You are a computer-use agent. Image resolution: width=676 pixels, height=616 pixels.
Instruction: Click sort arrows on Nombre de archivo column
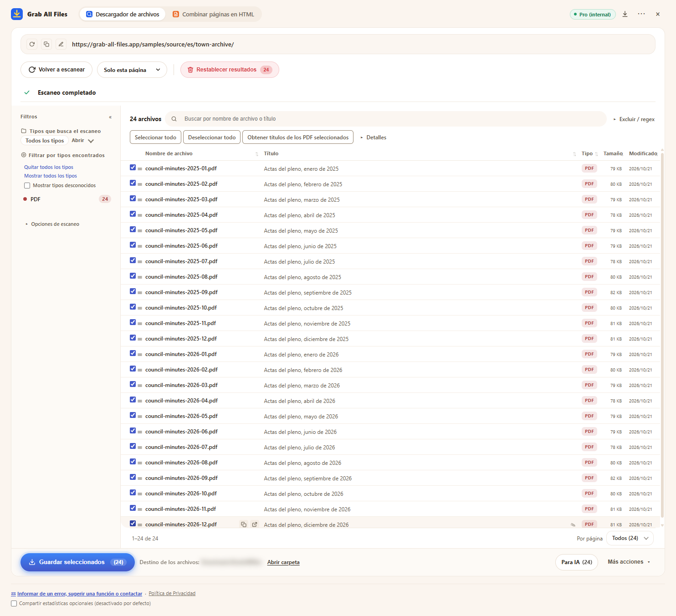tap(257, 154)
